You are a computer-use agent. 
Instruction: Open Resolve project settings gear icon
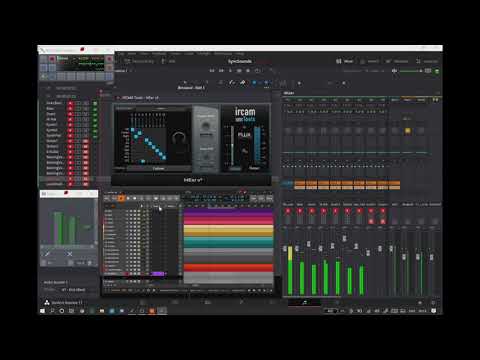tap(433, 303)
